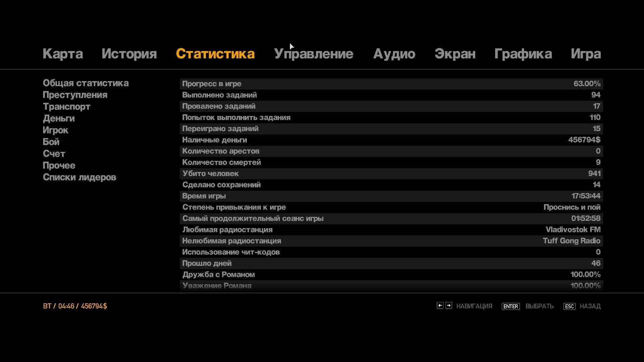Image resolution: width=644 pixels, height=362 pixels.
Task: Open the Экран settings tab
Action: point(455,54)
